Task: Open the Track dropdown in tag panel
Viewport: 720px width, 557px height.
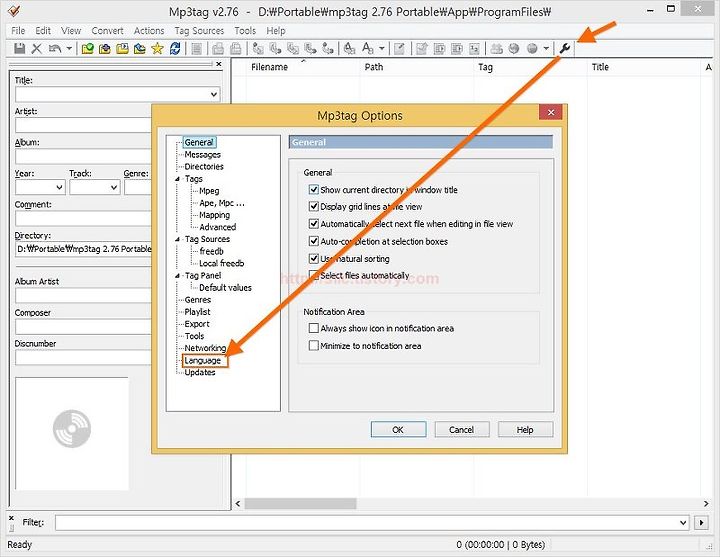Action: click(114, 187)
